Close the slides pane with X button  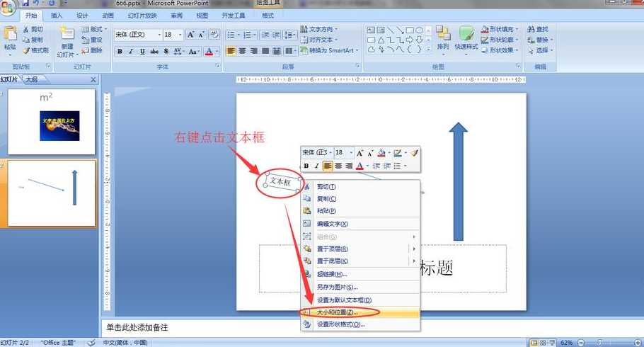point(93,79)
